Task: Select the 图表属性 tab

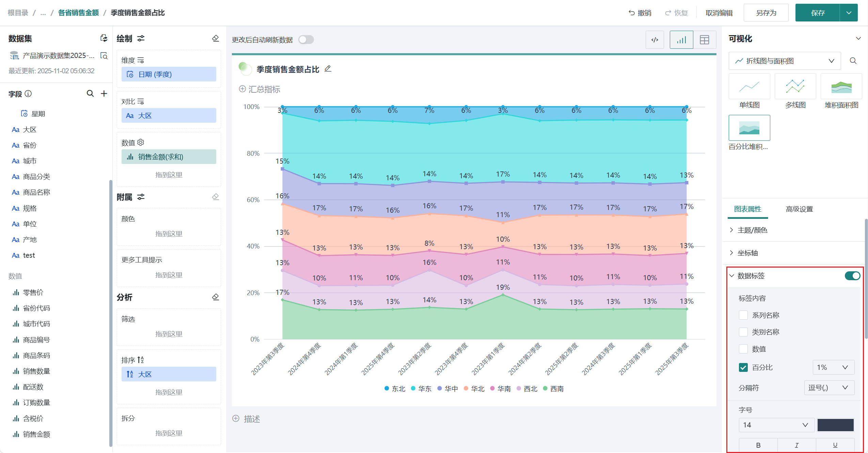Action: click(747, 209)
